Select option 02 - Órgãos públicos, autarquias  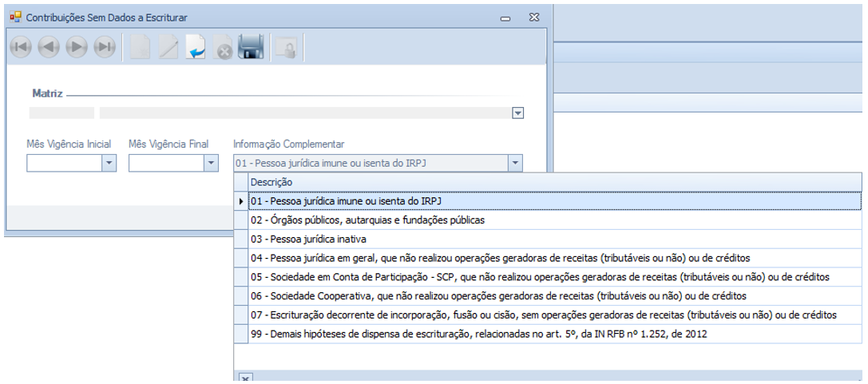[367, 220]
